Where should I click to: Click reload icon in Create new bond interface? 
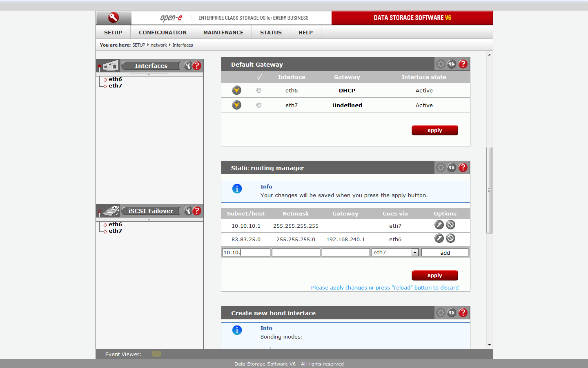(452, 313)
